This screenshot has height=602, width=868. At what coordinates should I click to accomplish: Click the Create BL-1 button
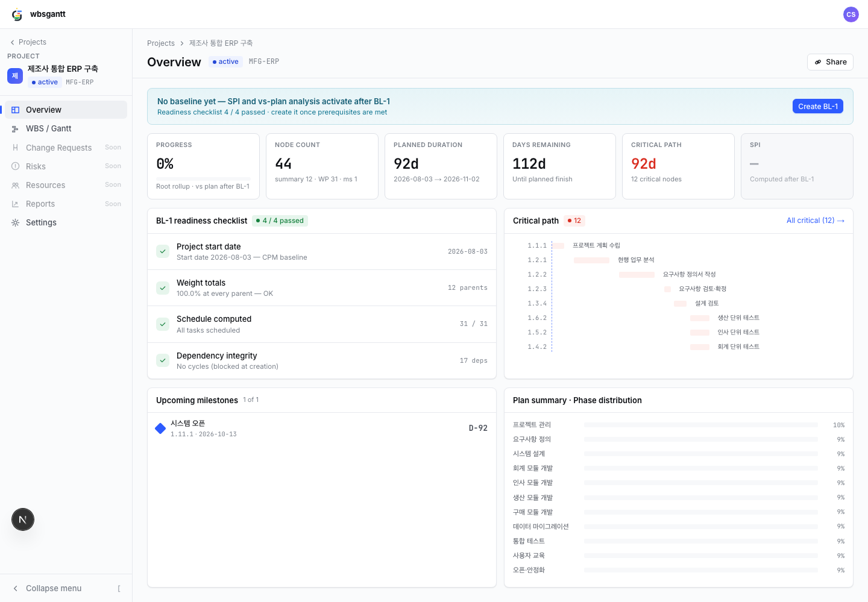tap(817, 106)
